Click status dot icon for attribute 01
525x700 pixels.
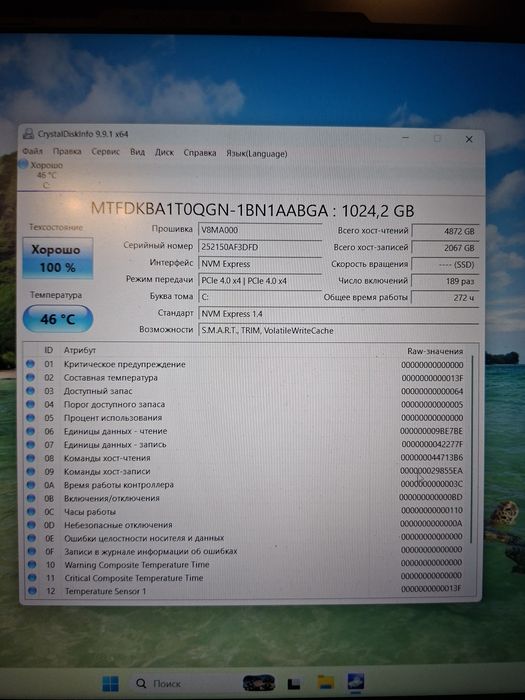click(30, 364)
